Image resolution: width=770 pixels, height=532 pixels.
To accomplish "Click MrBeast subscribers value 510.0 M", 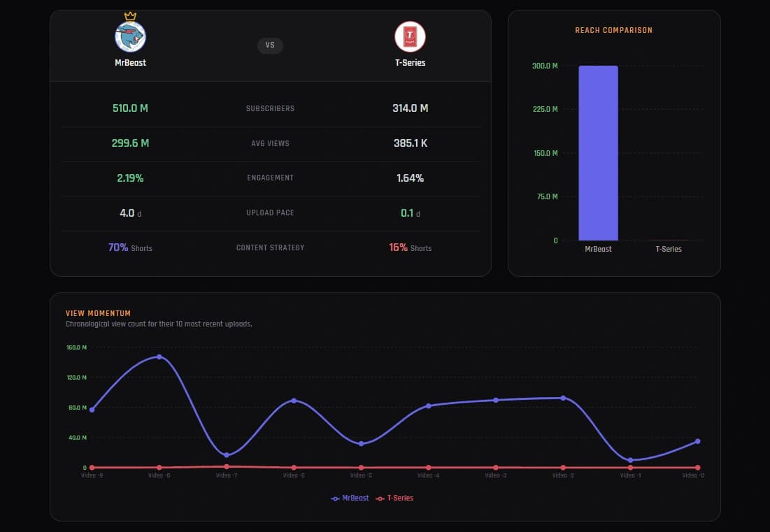I will [x=130, y=108].
